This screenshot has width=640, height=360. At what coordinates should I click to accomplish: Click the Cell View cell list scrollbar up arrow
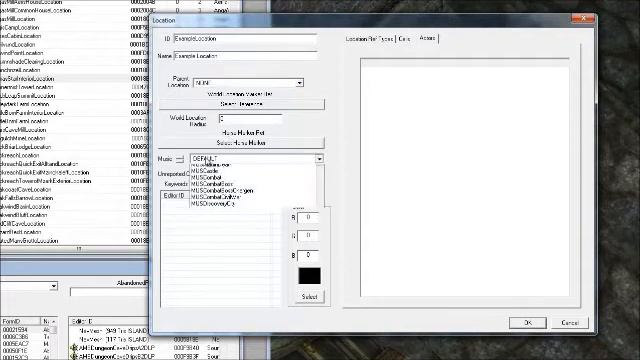click(x=54, y=321)
